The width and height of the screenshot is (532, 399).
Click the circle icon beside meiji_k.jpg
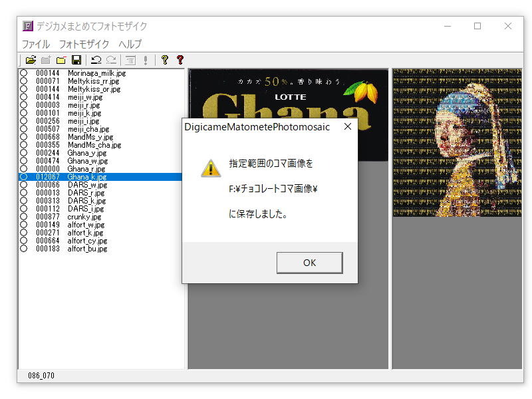[24, 113]
